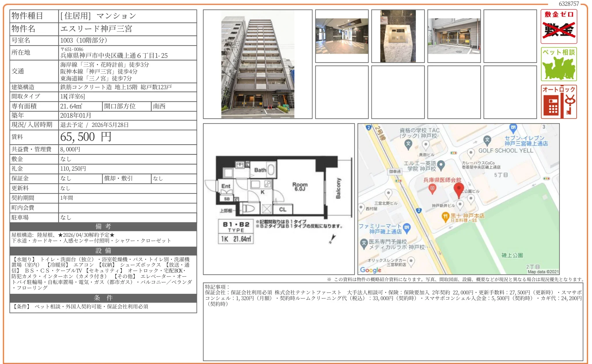The height and width of the screenshot is (364, 592).
Task: Open the lobby interior thumbnail photo
Action: point(341,36)
